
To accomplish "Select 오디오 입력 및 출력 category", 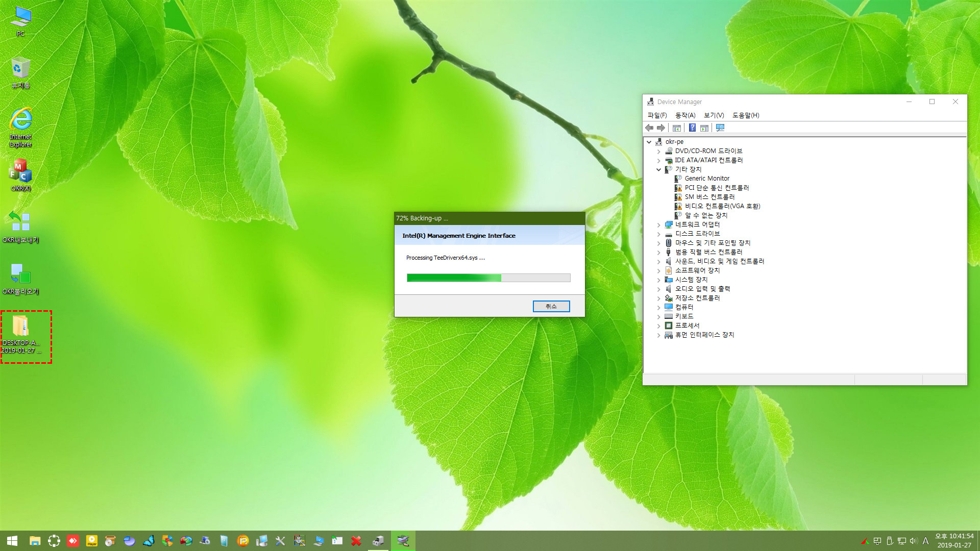I will (x=702, y=289).
